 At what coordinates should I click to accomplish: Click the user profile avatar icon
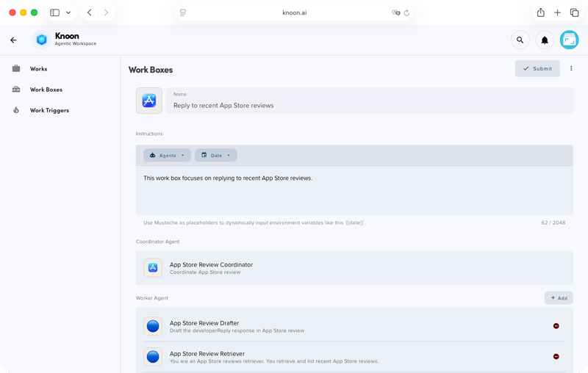[569, 40]
